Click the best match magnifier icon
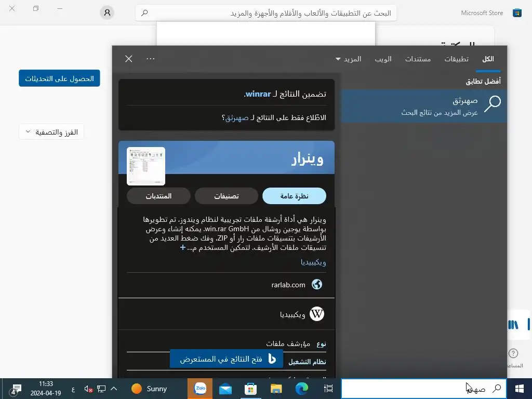The image size is (532, 399). point(493,103)
